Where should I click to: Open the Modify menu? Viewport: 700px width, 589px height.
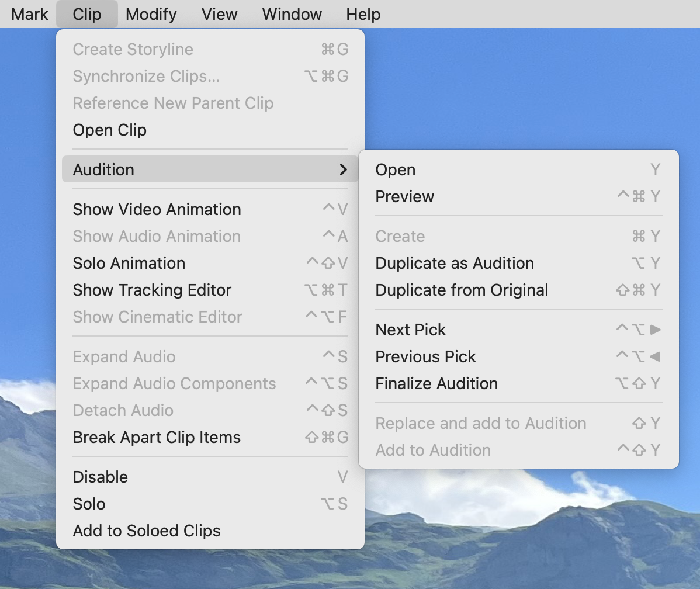click(x=151, y=14)
